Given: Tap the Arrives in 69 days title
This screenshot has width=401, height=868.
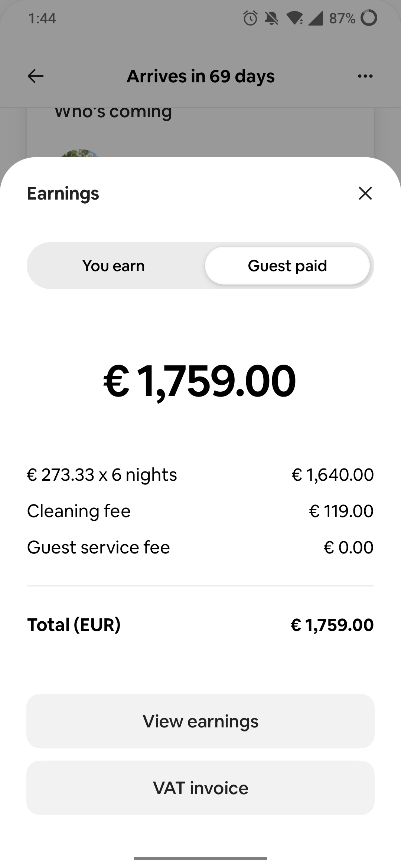Looking at the screenshot, I should coord(200,76).
